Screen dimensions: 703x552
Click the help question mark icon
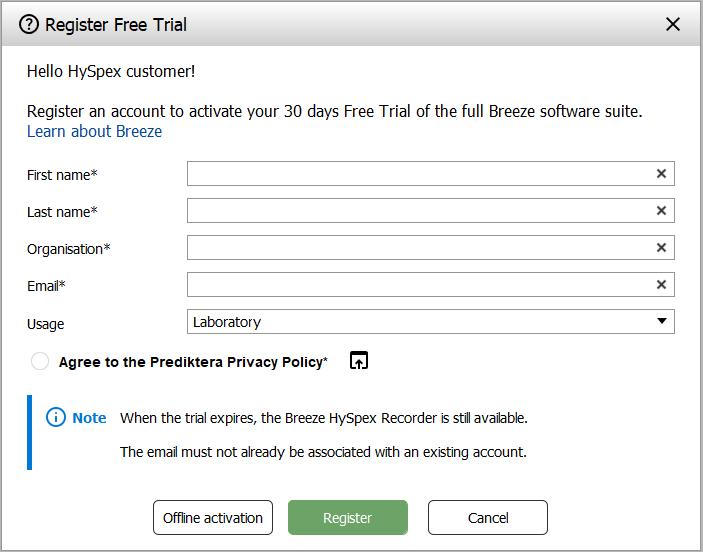click(29, 24)
